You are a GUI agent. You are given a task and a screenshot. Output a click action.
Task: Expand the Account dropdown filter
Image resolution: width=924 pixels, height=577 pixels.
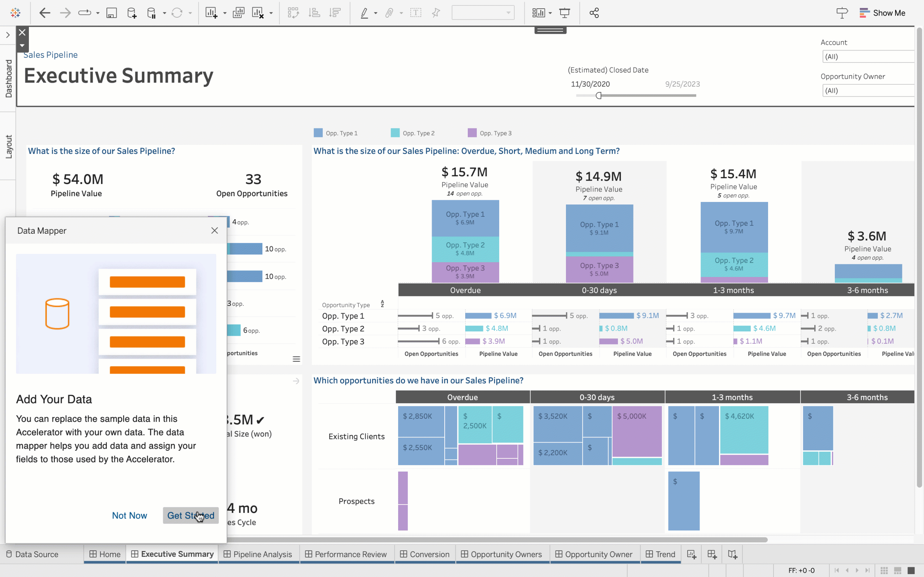tap(867, 57)
